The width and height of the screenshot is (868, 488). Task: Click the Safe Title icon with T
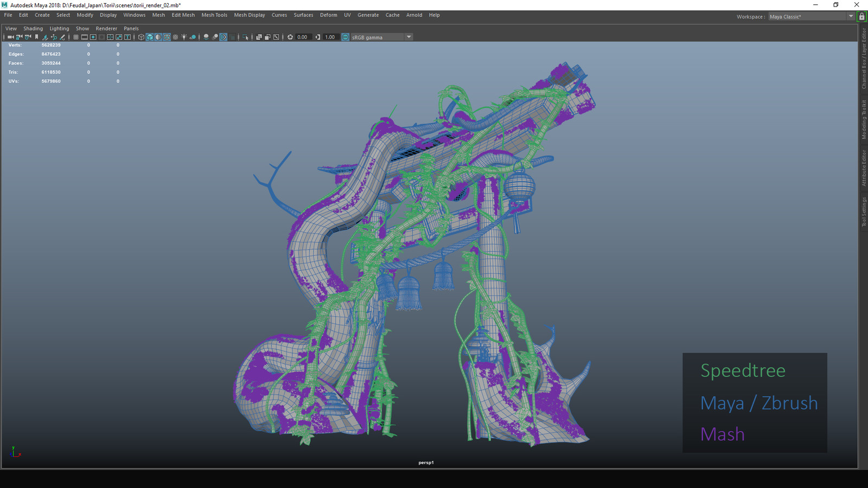(127, 37)
